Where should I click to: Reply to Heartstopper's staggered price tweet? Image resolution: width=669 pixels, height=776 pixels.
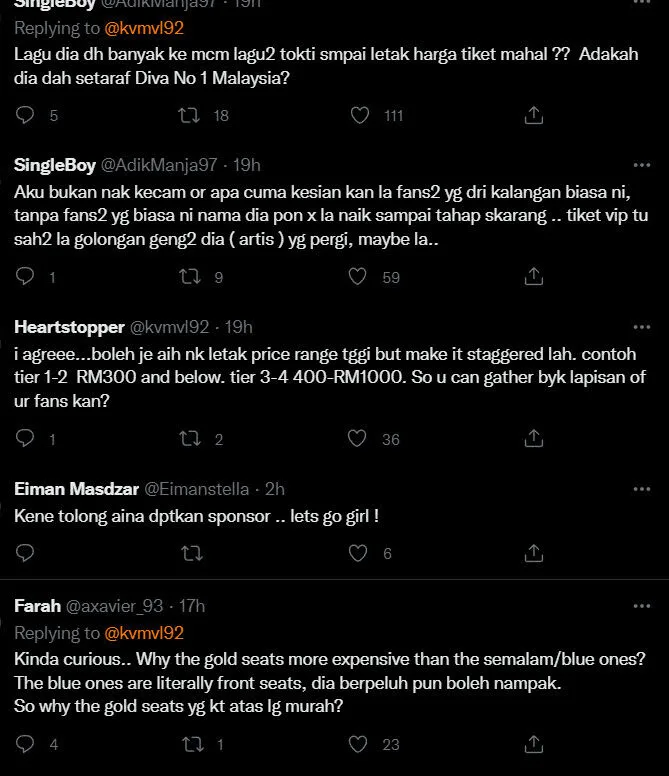(25, 438)
